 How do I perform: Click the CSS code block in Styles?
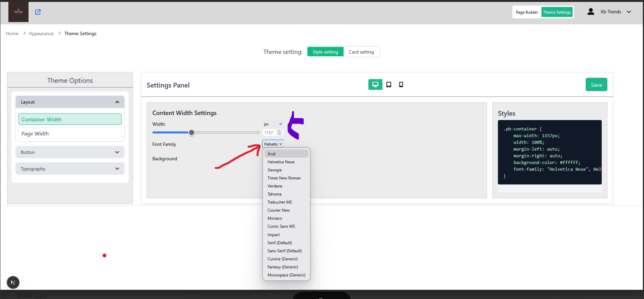coord(550,152)
